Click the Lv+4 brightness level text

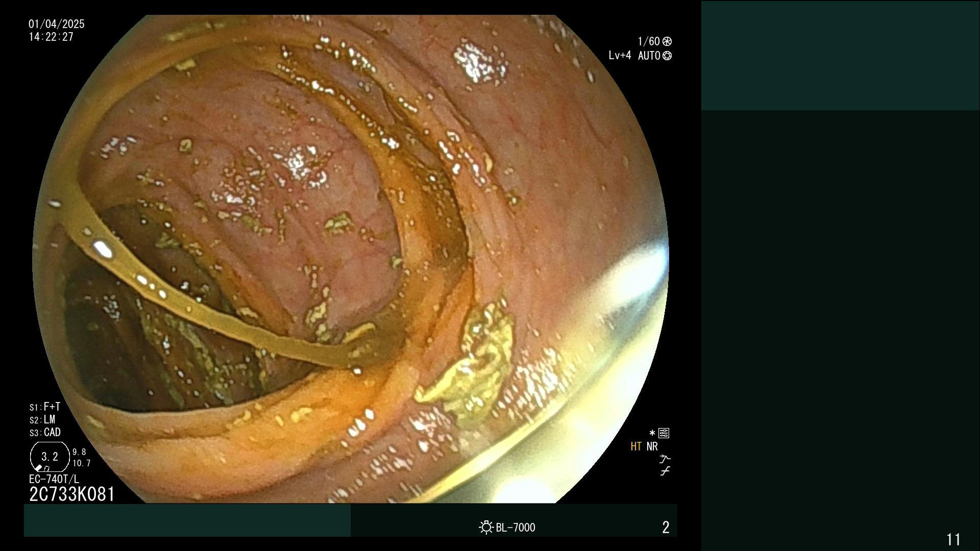click(x=620, y=55)
